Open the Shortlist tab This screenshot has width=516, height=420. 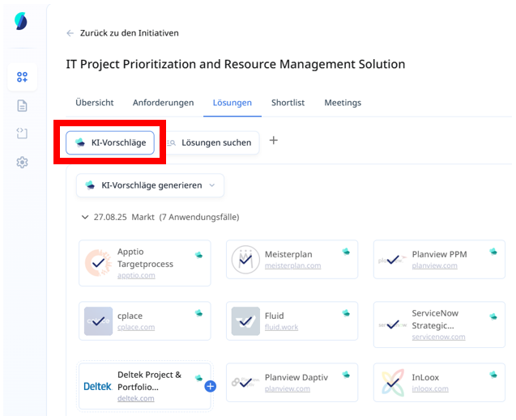point(288,103)
